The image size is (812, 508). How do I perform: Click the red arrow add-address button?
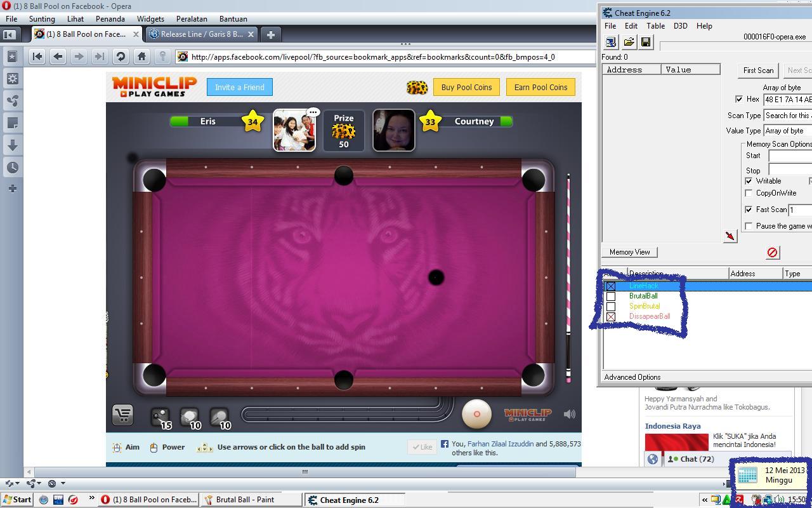pyautogui.click(x=730, y=236)
